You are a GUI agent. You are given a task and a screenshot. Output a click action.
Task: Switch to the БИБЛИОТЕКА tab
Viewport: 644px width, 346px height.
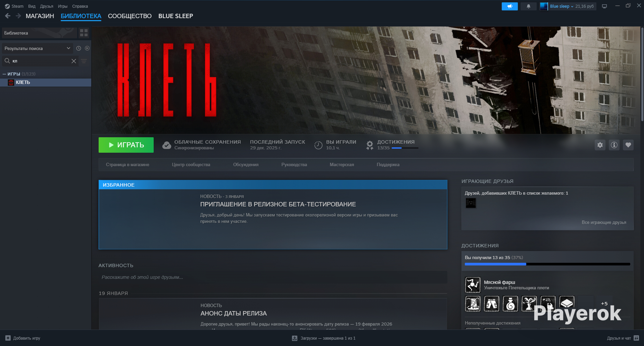pos(81,16)
